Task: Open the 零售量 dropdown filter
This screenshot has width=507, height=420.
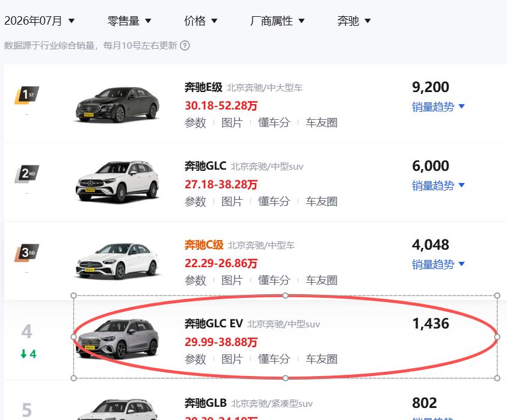Action: (129, 21)
